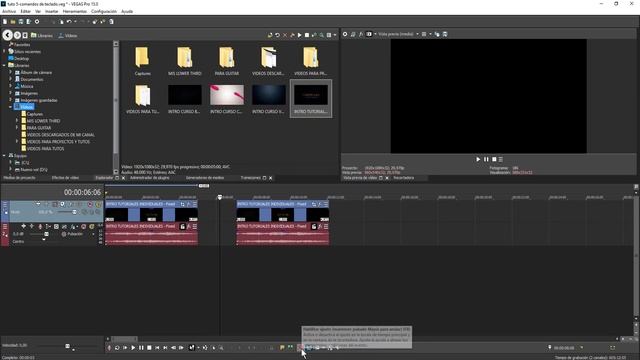Switch to the Medios de proyecto tab

(x=19, y=178)
